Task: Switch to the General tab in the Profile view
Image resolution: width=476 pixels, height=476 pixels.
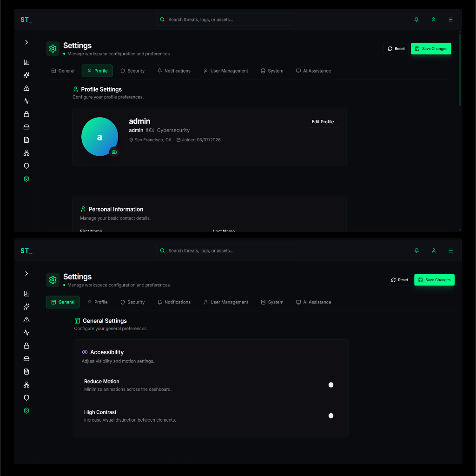Action: coord(63,71)
